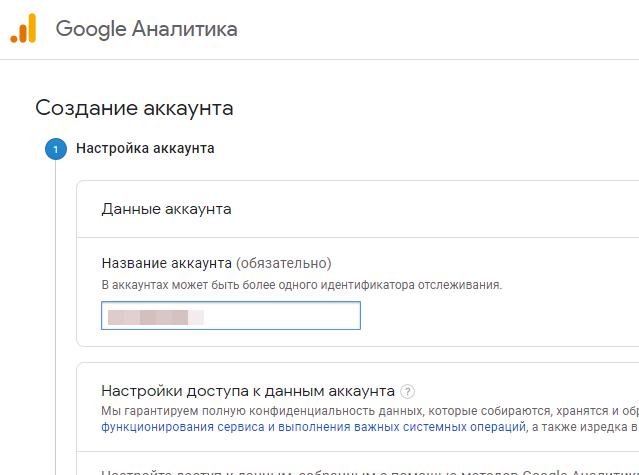Click the Google Analytics orange bar logo
The height and width of the screenshot is (475, 639).
pyautogui.click(x=23, y=28)
